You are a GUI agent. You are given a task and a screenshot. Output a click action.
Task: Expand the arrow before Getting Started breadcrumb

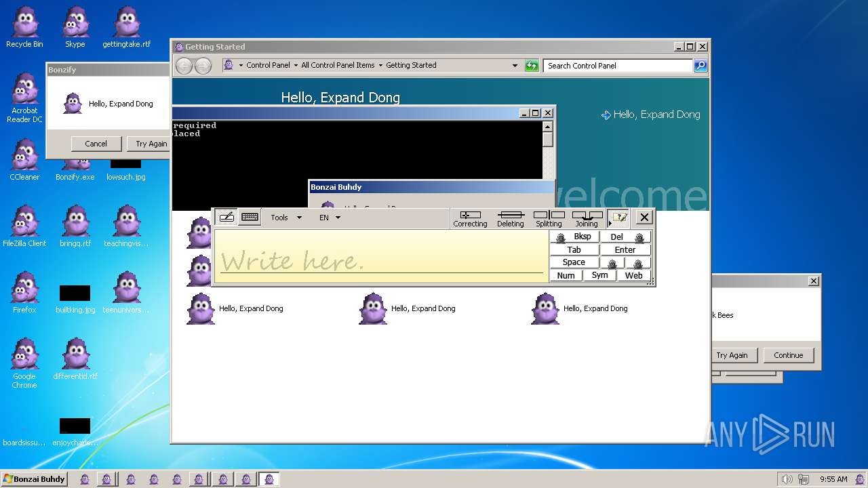click(380, 66)
